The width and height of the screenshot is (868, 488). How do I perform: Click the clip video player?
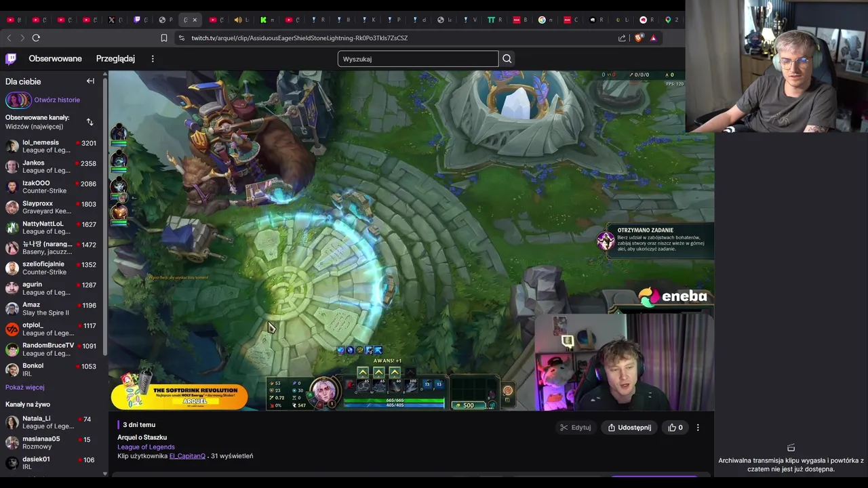(x=411, y=241)
